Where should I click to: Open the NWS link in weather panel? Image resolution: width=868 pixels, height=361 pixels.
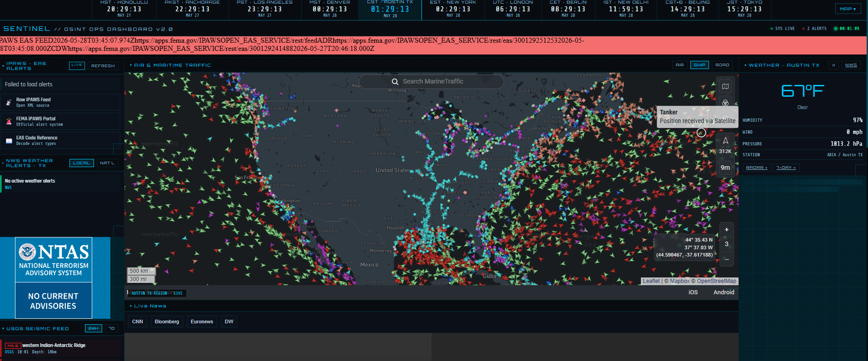click(x=851, y=65)
